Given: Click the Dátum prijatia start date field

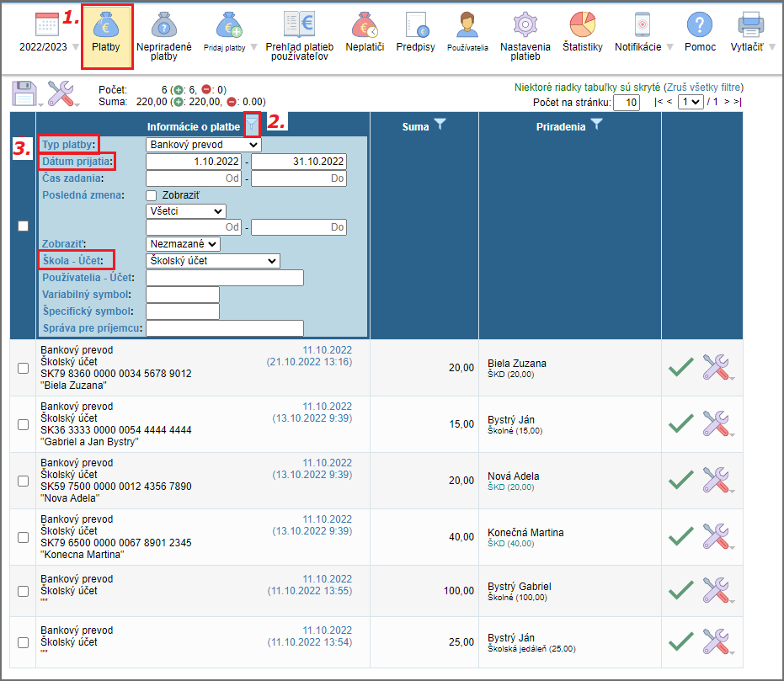Looking at the screenshot, I should (x=194, y=162).
